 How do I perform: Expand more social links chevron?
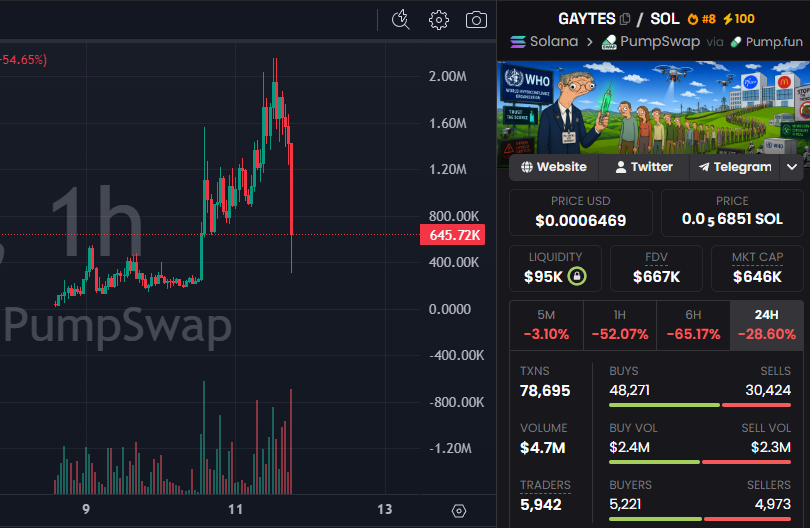(x=791, y=167)
